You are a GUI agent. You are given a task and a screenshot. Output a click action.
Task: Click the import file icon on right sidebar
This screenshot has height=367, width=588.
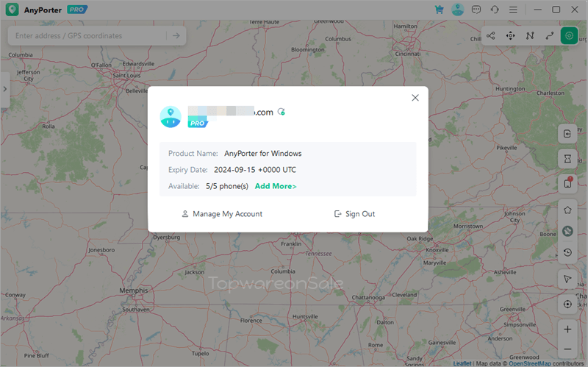(567, 134)
